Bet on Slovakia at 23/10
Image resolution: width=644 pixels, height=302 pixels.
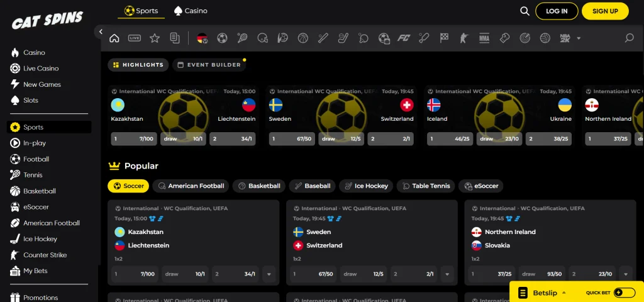(x=592, y=274)
